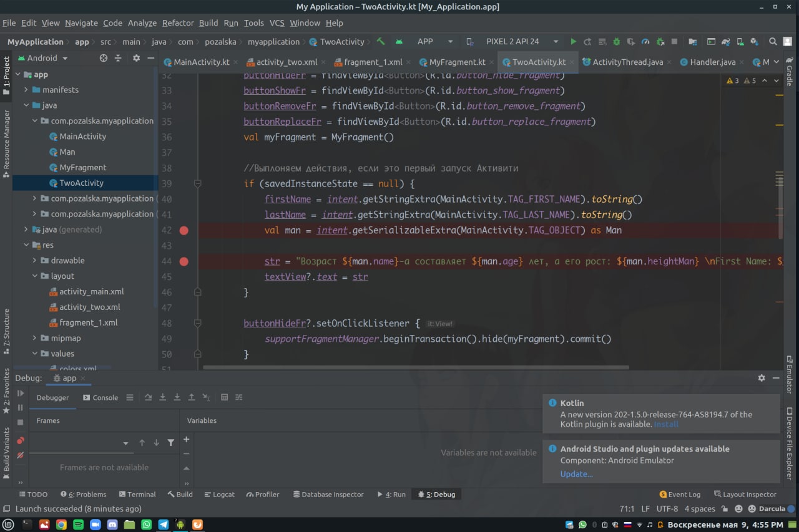Image resolution: width=799 pixels, height=532 pixels.
Task: Click the horizontal editor scrollbar
Action: pos(416,367)
